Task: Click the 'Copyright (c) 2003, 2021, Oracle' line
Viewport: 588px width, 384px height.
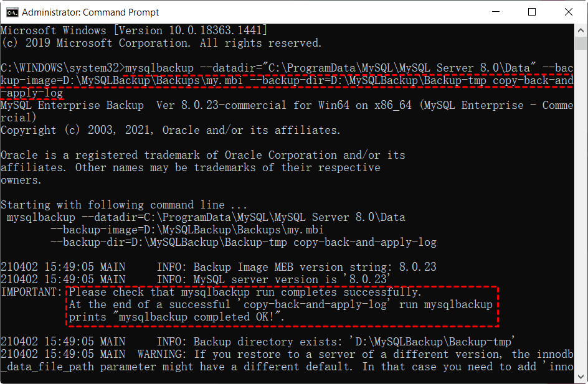Action: [170, 130]
